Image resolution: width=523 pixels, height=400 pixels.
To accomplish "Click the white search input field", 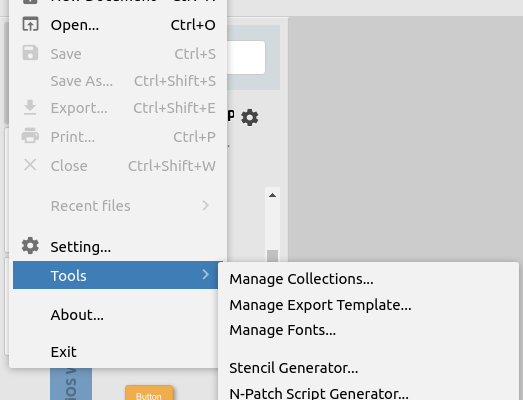I will (246, 57).
